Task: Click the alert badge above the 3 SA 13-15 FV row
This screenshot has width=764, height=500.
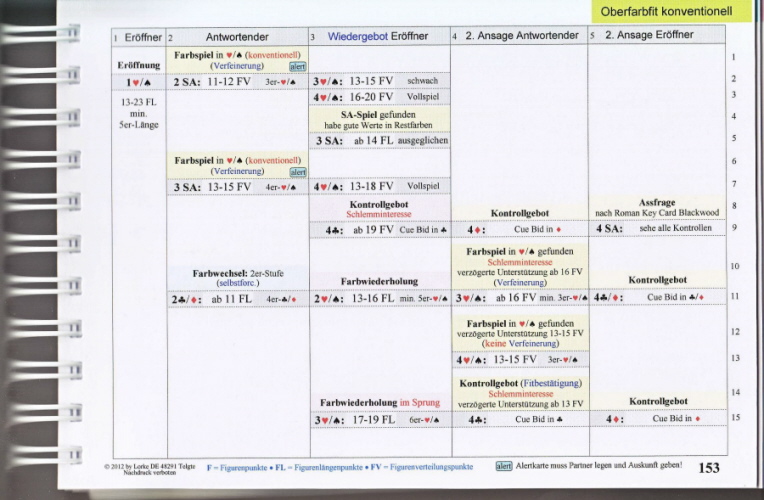Action: pos(298,172)
